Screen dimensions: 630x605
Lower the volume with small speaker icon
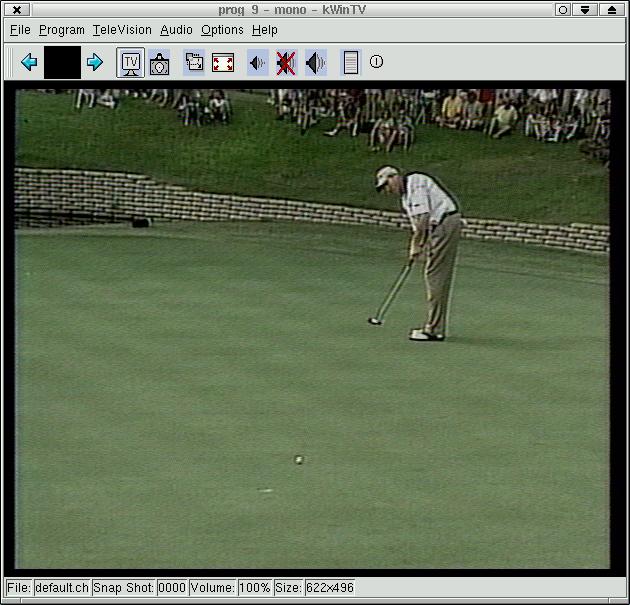click(257, 63)
